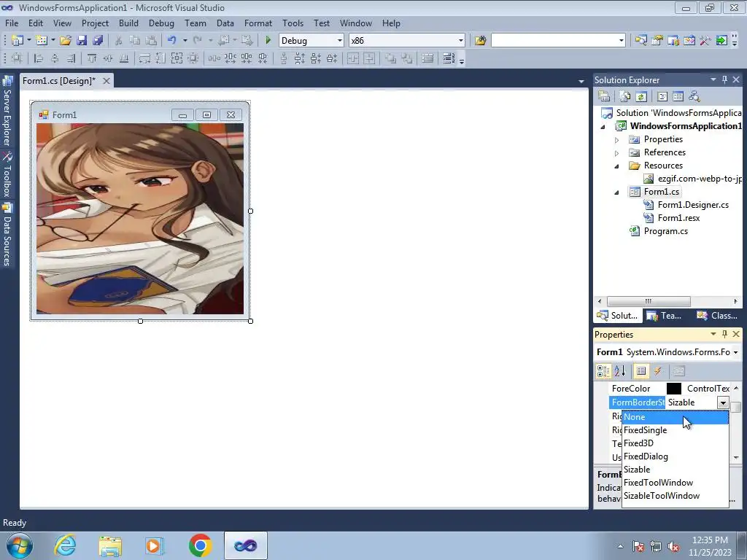
Task: Open the Form1 object selector dropdown
Action: coord(735,352)
